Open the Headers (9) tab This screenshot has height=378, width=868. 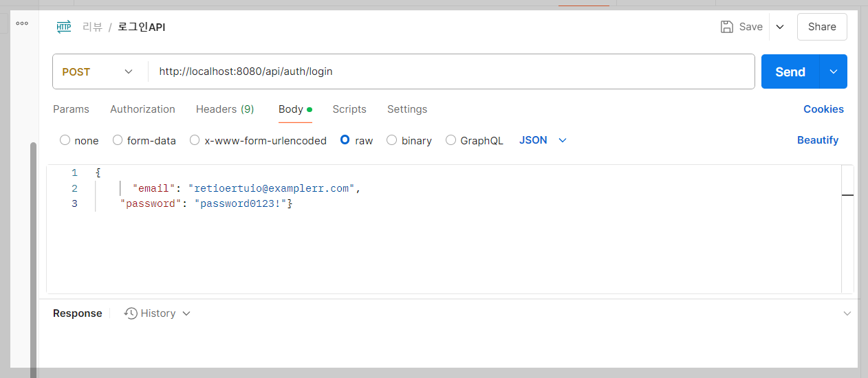[x=225, y=109]
